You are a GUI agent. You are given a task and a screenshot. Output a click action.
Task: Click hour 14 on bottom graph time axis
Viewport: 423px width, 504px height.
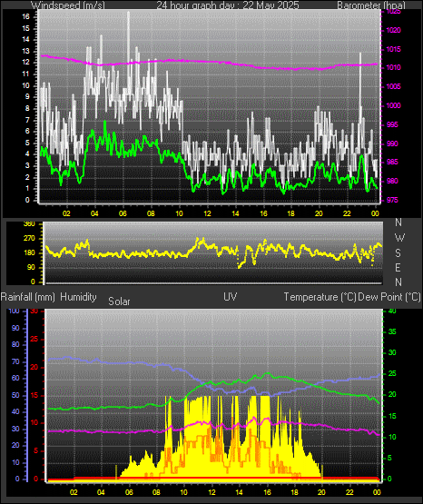click(240, 492)
